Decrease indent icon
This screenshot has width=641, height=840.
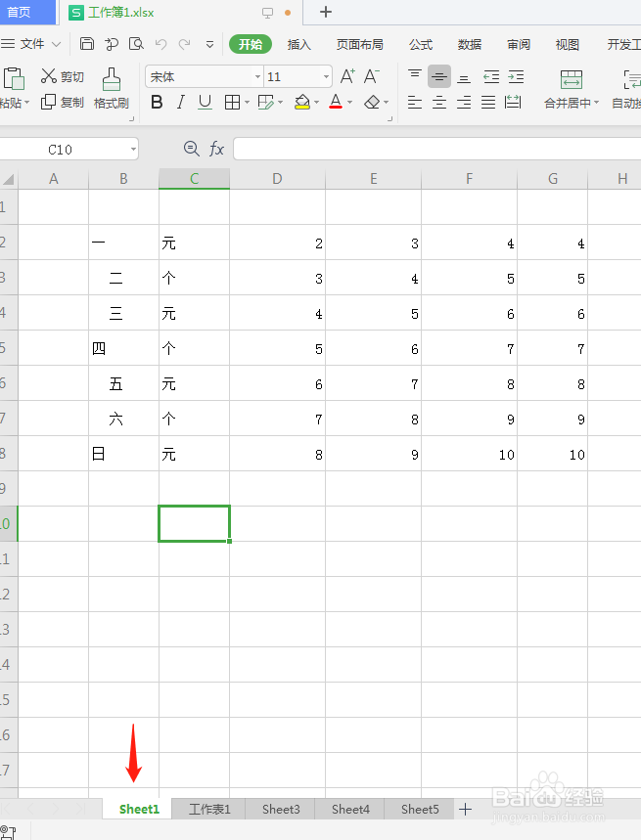[491, 77]
